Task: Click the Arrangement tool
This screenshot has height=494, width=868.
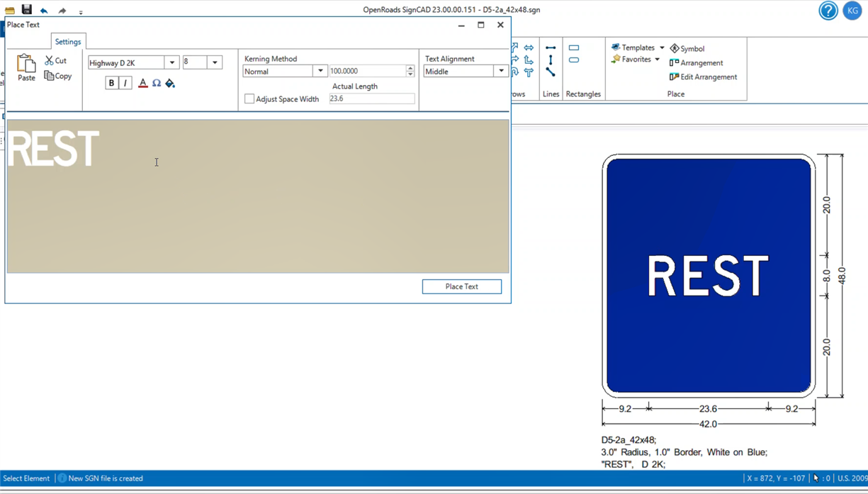Action: click(696, 62)
